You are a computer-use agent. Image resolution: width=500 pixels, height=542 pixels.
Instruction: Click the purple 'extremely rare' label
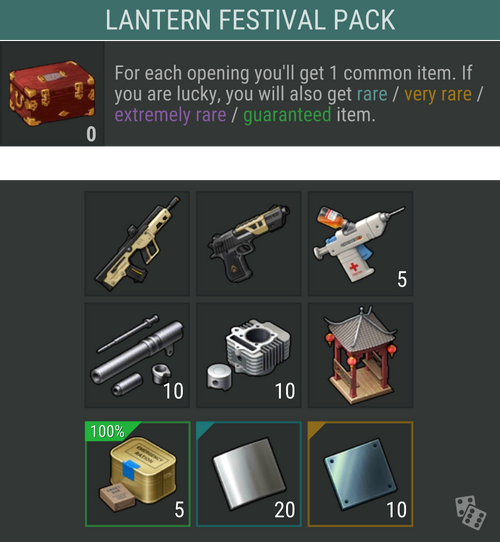coord(170,115)
